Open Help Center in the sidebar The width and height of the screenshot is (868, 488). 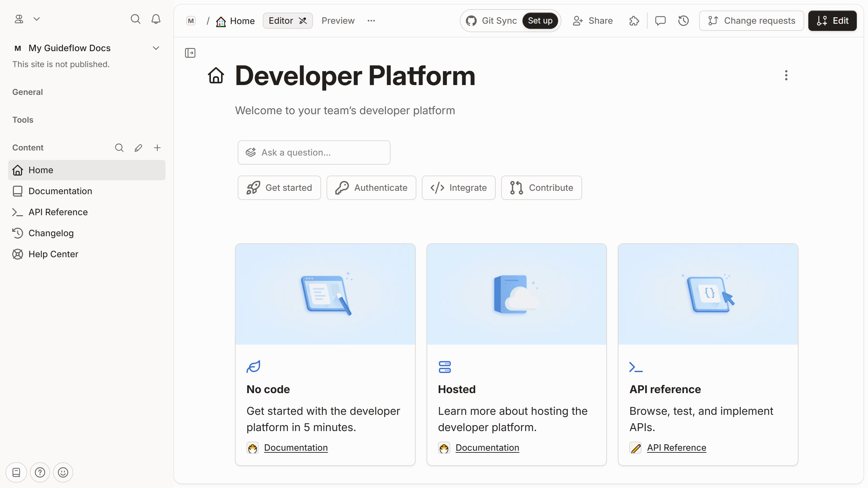point(87,254)
